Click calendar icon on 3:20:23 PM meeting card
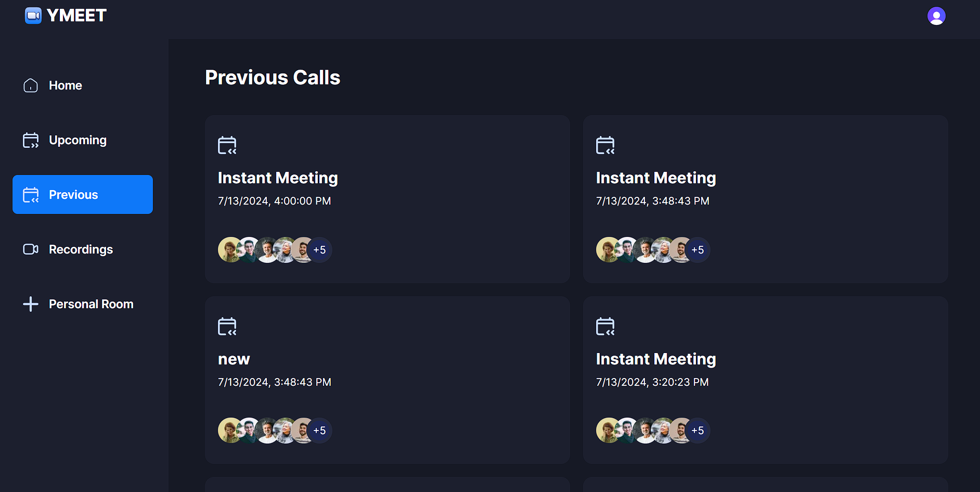980x492 pixels. pos(605,326)
